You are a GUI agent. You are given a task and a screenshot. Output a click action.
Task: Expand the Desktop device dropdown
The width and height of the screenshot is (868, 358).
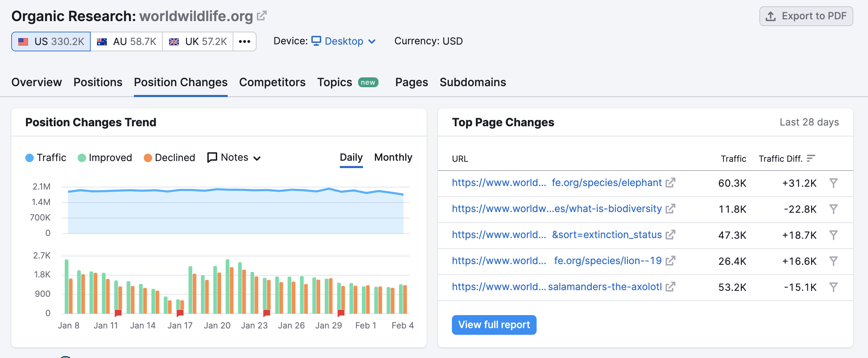(344, 41)
